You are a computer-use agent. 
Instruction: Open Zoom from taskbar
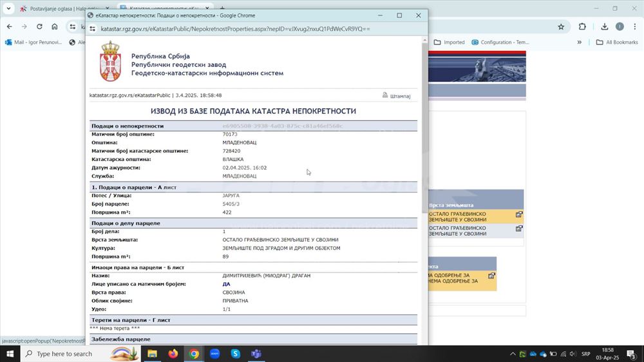click(x=215, y=354)
